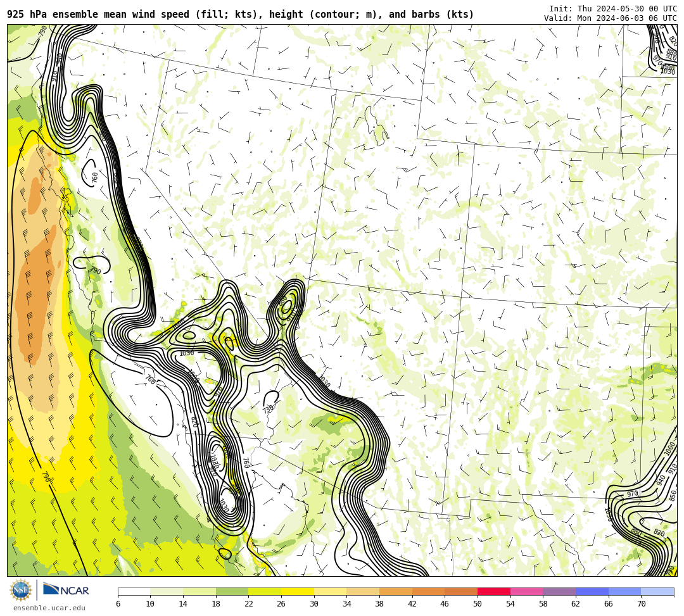Click the purple 58-62 kts color swatch
684x616 pixels.
click(x=559, y=591)
